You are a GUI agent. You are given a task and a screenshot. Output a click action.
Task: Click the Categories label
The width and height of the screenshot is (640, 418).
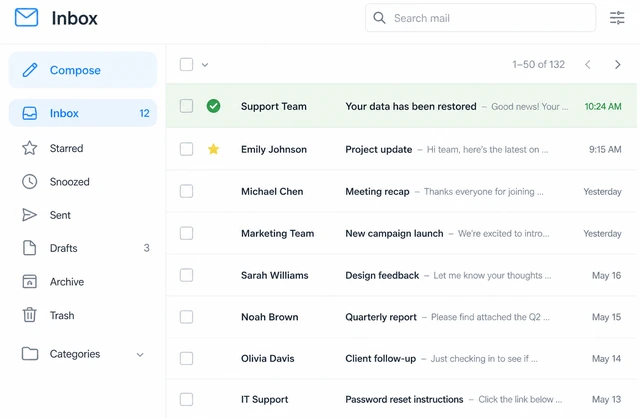pyautogui.click(x=75, y=354)
